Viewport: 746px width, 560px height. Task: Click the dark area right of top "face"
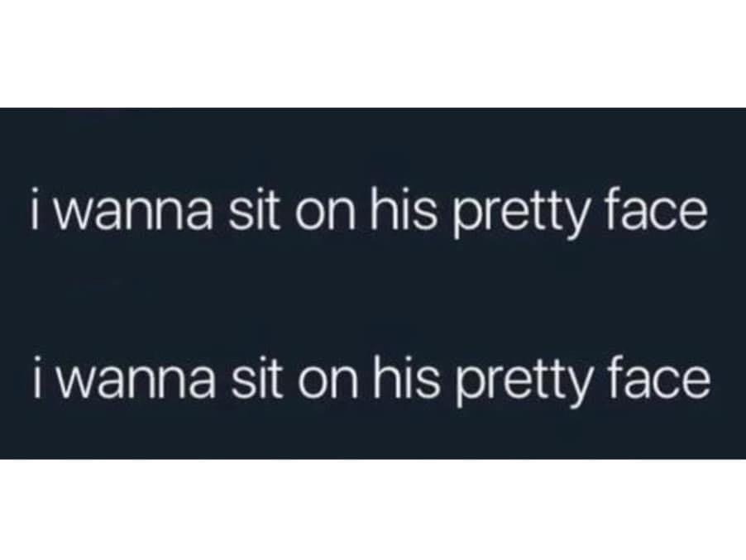point(728,210)
